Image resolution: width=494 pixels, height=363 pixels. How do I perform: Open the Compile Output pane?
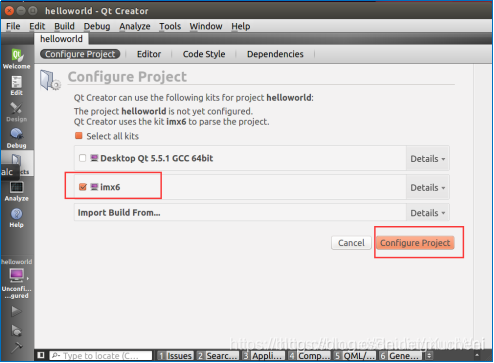pos(309,356)
